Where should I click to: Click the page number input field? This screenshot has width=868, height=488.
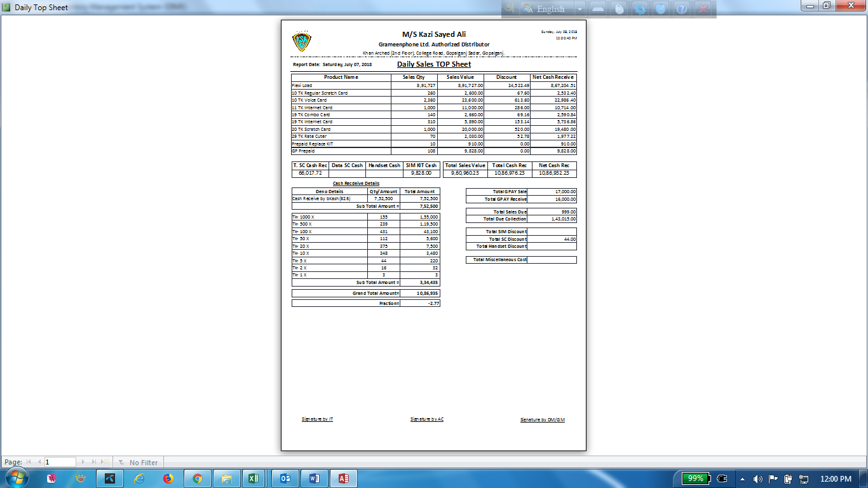coord(60,462)
